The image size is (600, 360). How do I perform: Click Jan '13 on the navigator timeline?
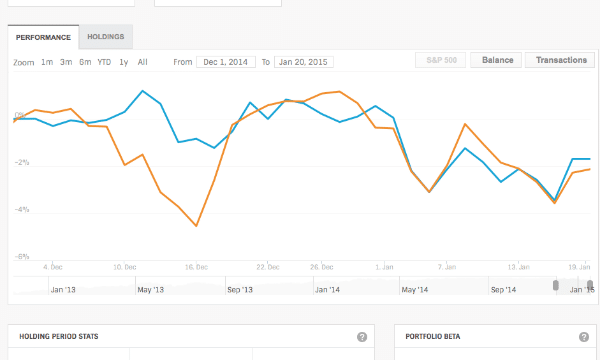[63, 290]
